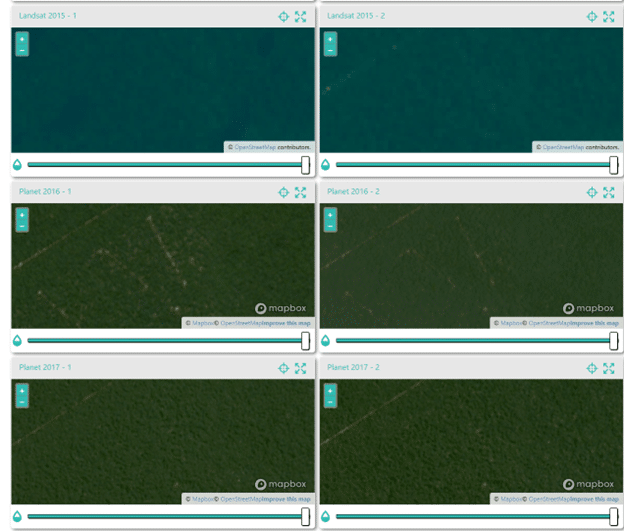Image resolution: width=624 pixels, height=531 pixels.
Task: Click the Planet 2017 - 1 panel title
Action: [x=45, y=368]
